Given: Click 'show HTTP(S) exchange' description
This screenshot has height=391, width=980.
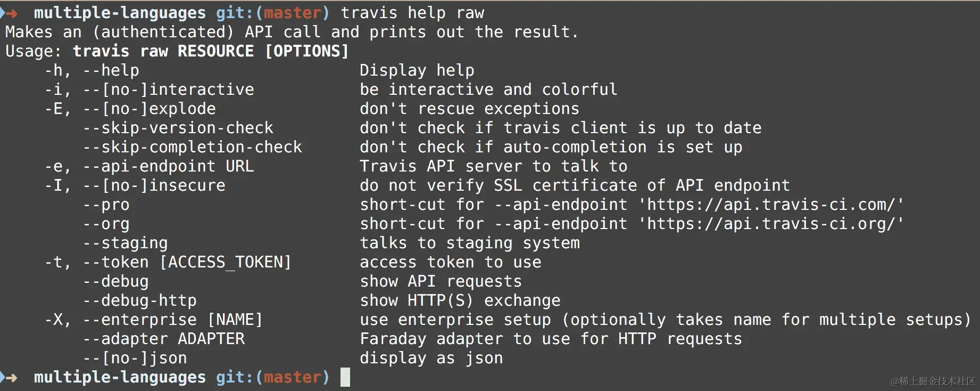Looking at the screenshot, I should click(x=460, y=300).
